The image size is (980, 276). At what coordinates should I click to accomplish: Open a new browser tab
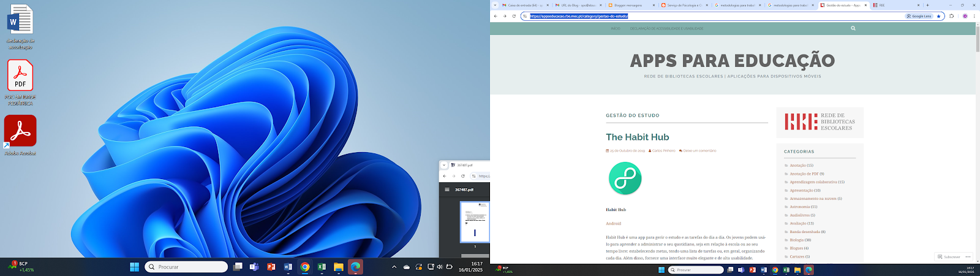927,5
